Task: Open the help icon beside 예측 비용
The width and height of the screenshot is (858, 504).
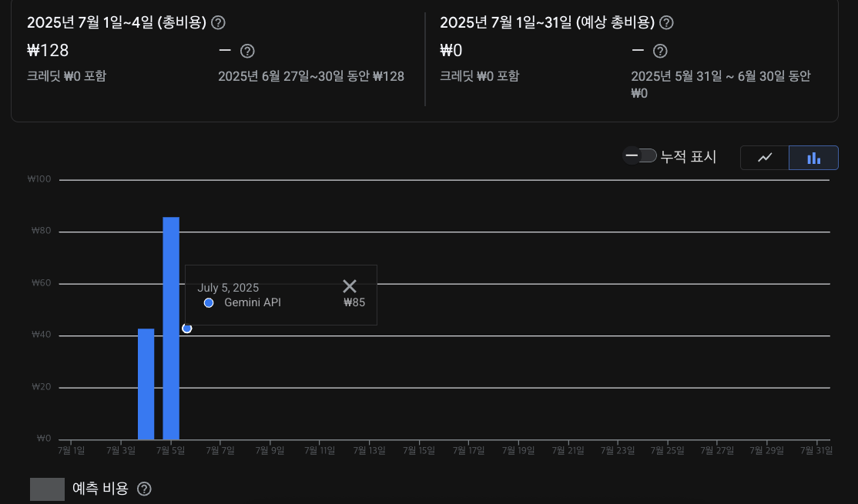Action: pyautogui.click(x=144, y=489)
